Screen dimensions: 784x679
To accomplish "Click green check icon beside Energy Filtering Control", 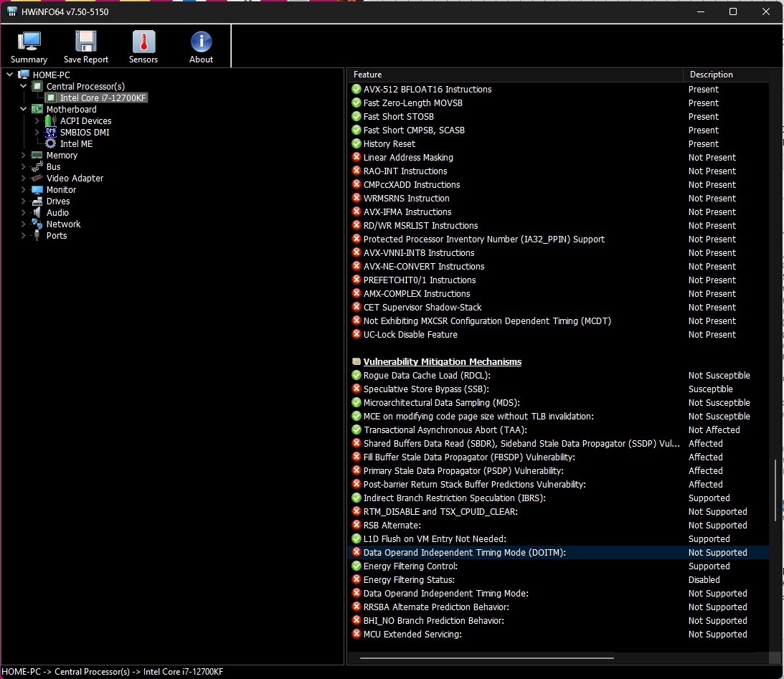I will 356,566.
